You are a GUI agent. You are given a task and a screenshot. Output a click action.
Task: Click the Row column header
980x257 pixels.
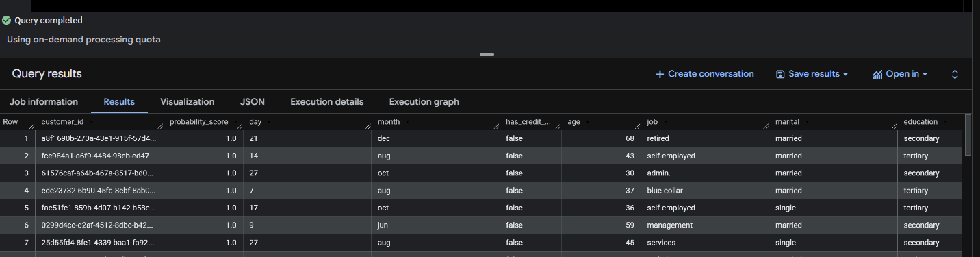[17, 122]
